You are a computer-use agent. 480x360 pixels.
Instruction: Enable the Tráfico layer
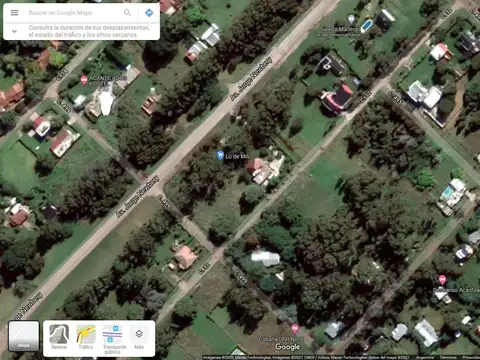86,337
